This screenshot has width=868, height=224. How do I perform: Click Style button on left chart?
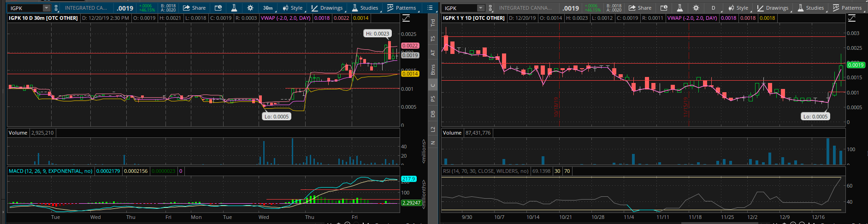pos(293,8)
